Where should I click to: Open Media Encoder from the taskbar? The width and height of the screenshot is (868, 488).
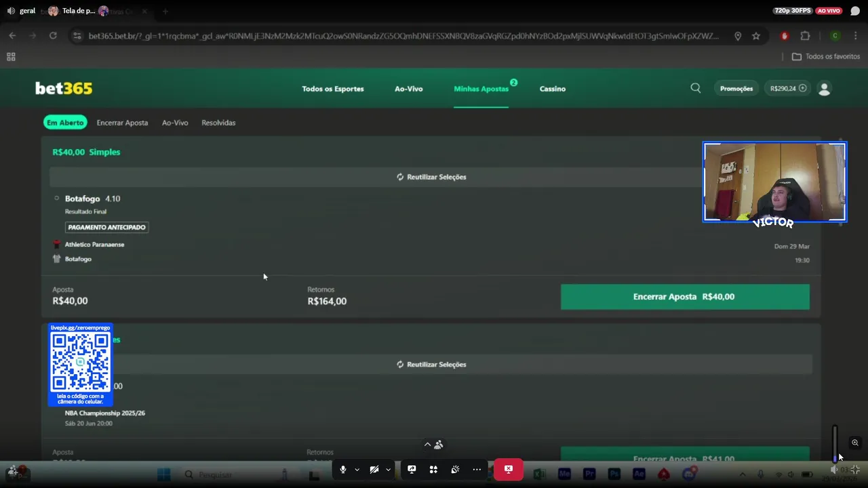tap(564, 474)
